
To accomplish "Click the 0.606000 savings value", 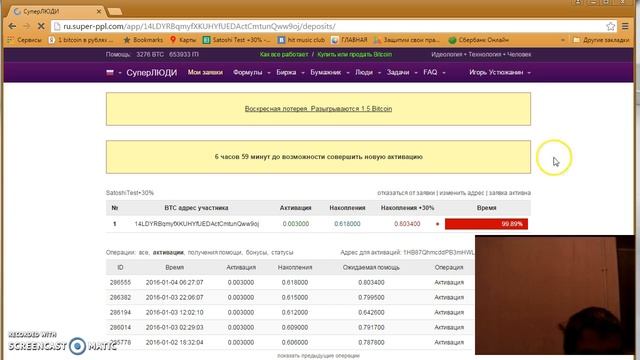I will point(295,342).
